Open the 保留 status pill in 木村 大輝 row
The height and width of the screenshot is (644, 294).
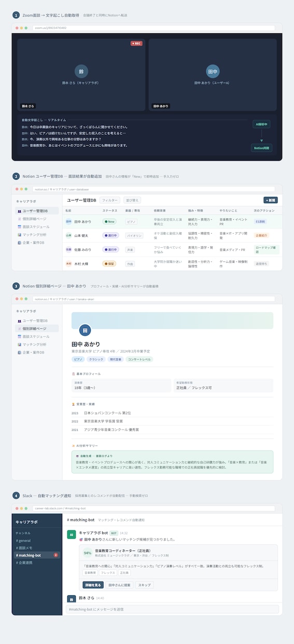point(109,264)
